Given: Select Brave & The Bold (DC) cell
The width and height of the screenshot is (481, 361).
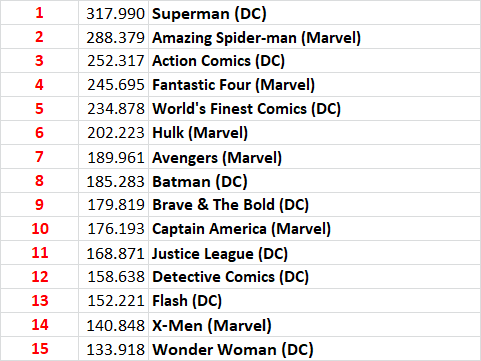Looking at the screenshot, I should 314,205.
